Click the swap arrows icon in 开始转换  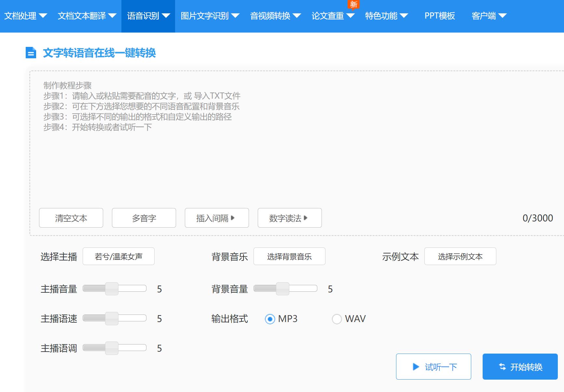(502, 367)
